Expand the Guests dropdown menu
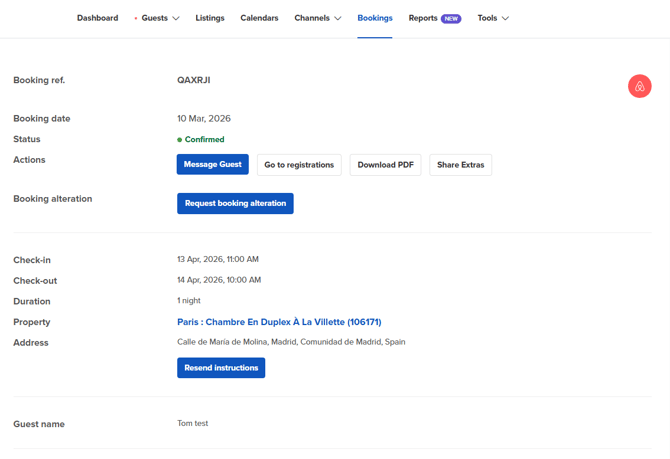The image size is (670, 459). tap(159, 18)
